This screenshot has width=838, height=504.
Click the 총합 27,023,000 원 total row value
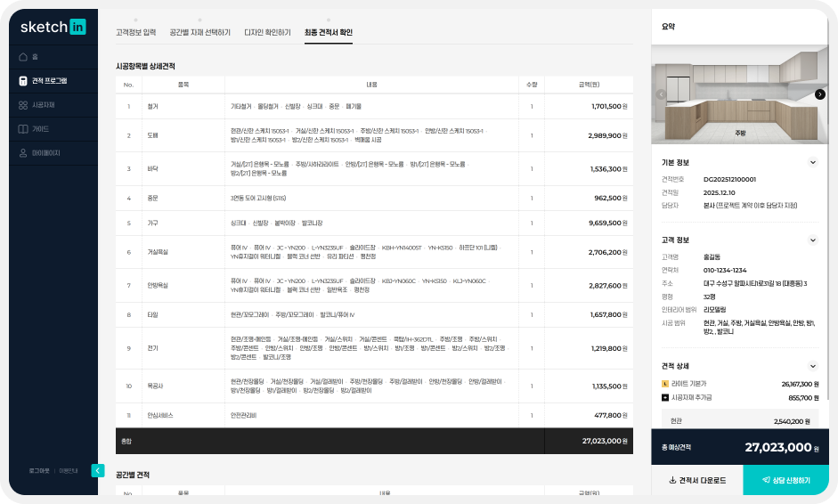point(605,441)
